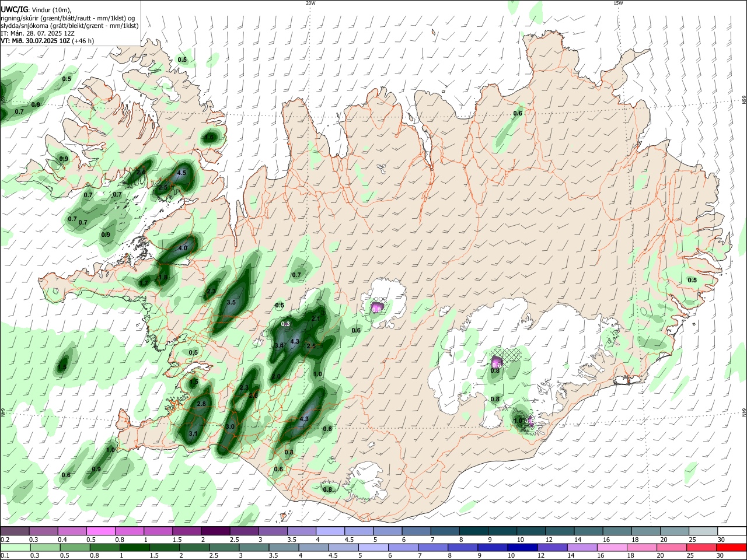This screenshot has width=747, height=560.
Task: Click first top-row swatch between 0.2 and 0.3
Action: pos(15,531)
